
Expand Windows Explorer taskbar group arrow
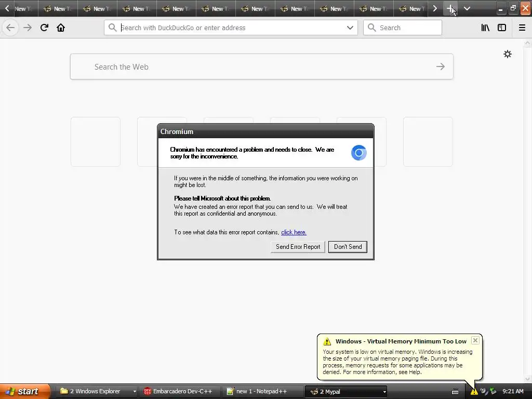click(135, 392)
